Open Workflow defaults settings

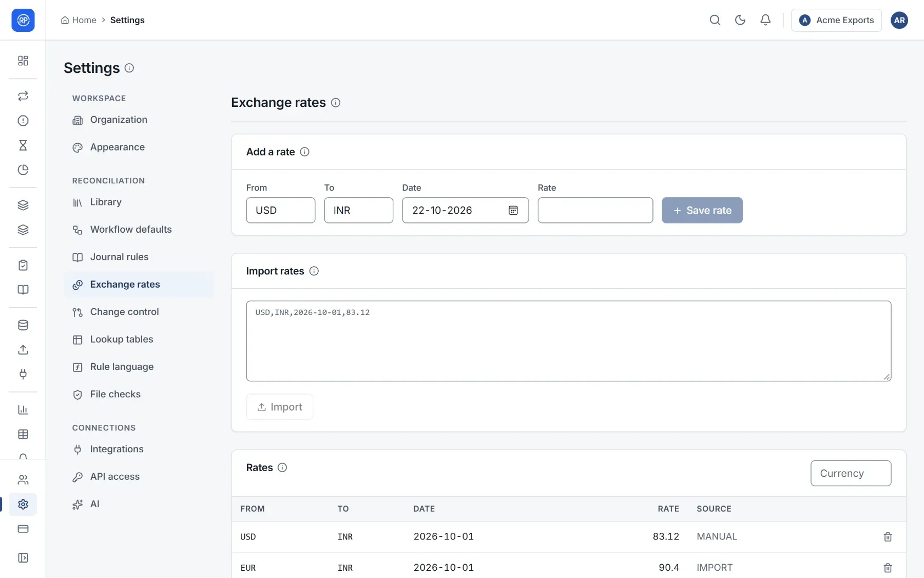coord(139,230)
